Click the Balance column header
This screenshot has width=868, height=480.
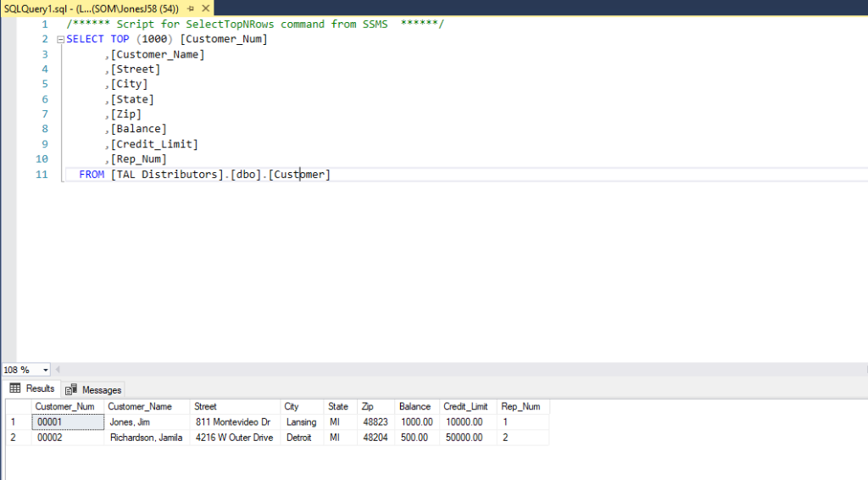point(417,406)
